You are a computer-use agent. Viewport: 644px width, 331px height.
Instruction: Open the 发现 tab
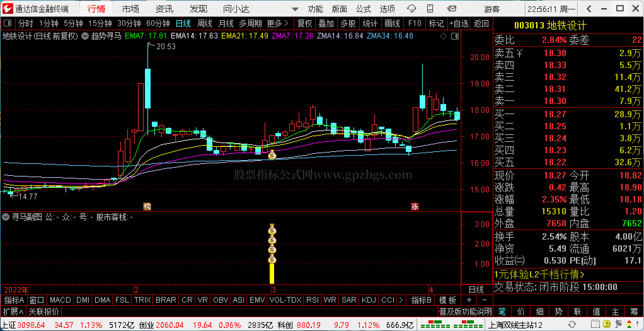198,9
